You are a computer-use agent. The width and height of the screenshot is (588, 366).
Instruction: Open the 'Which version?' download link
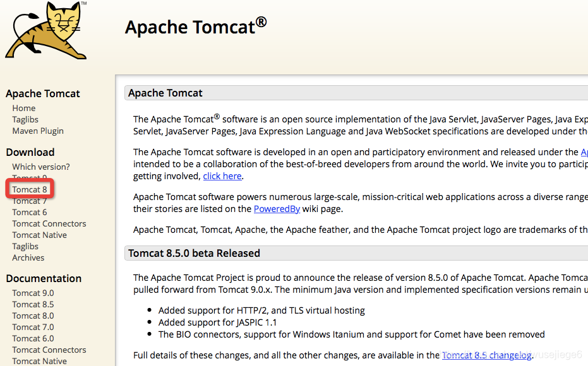(x=41, y=167)
